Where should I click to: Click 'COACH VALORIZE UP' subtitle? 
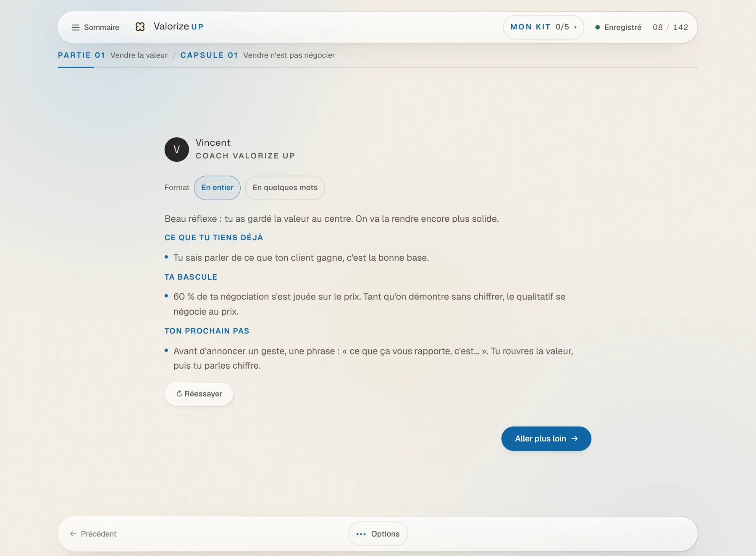245,156
